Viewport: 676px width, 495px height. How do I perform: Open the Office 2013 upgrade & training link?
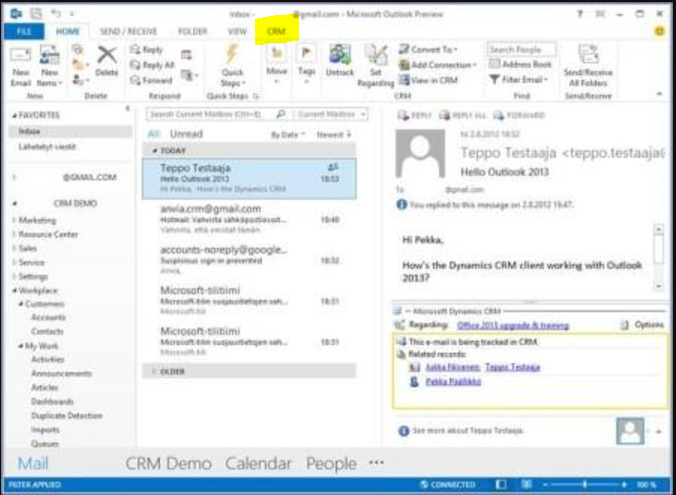513,325
